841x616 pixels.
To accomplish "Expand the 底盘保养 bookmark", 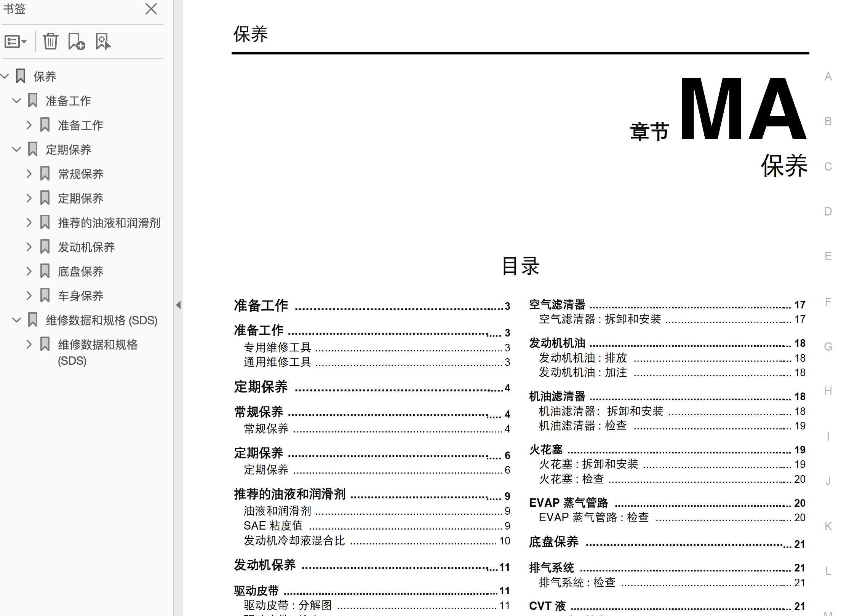I will click(29, 271).
